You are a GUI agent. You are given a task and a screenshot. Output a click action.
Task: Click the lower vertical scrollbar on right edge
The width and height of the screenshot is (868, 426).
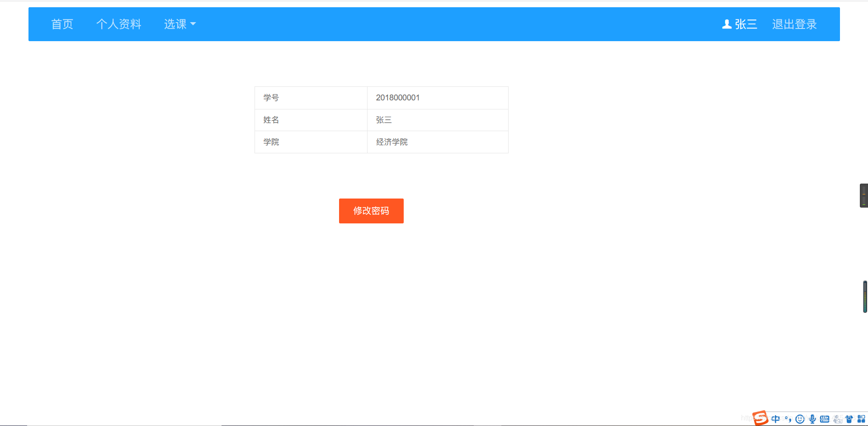coord(864,296)
